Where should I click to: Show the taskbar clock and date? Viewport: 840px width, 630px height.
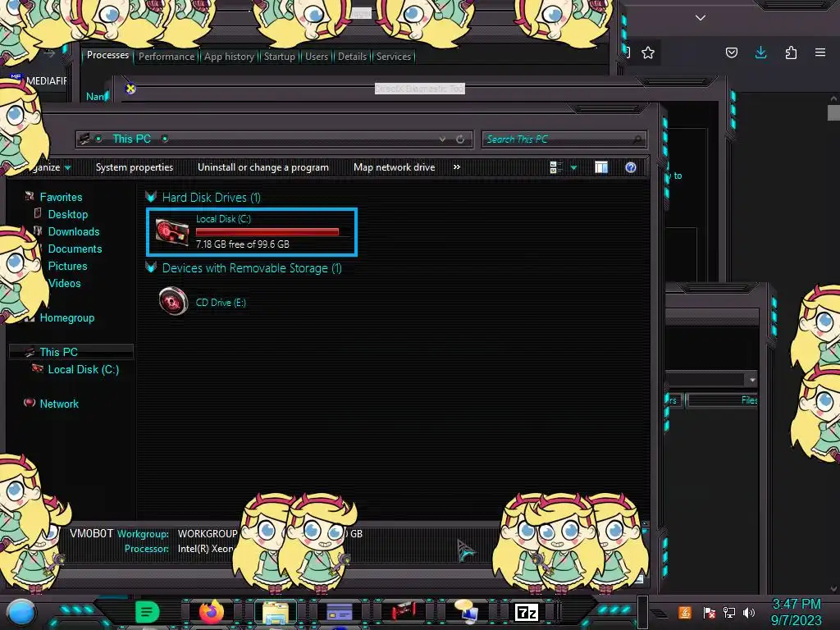pyautogui.click(x=796, y=612)
